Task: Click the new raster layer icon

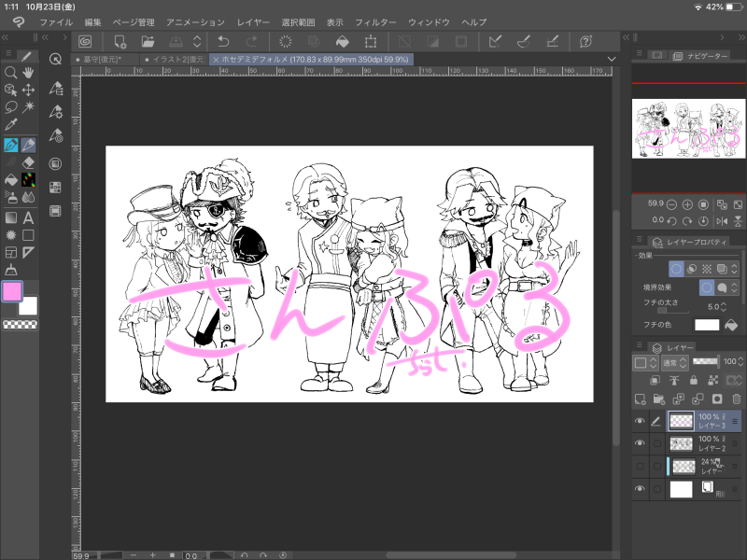Action: pyautogui.click(x=640, y=399)
